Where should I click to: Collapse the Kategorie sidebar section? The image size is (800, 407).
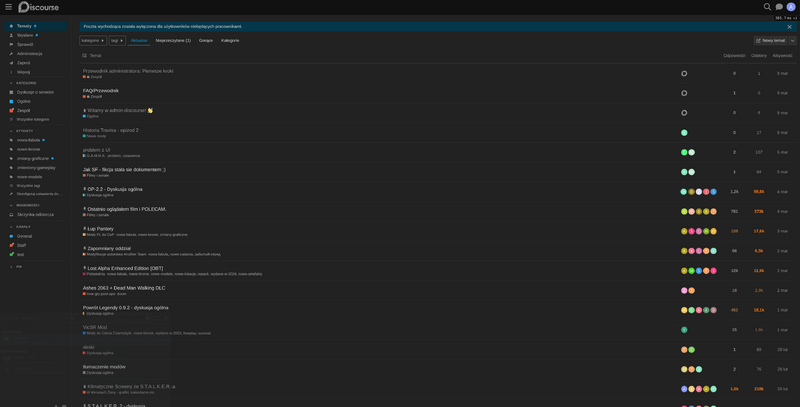point(25,83)
